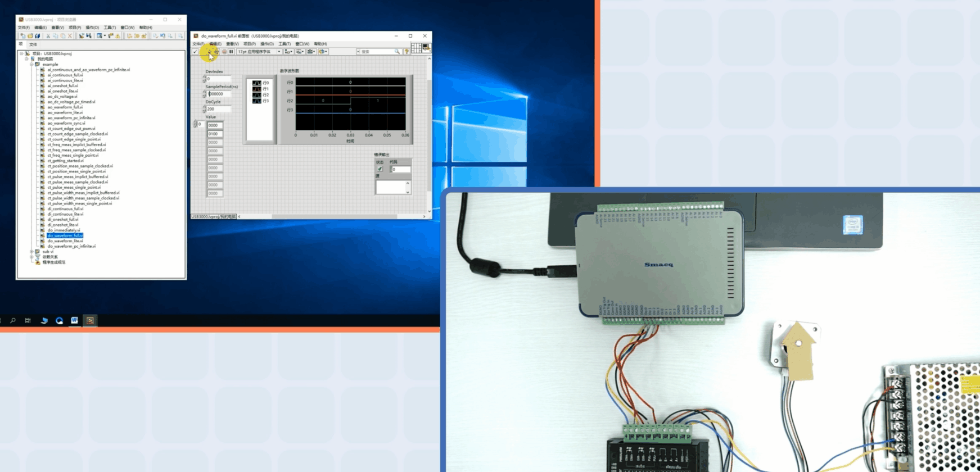Click the Pause button in the VI toolbar
980x472 pixels.
(231, 52)
